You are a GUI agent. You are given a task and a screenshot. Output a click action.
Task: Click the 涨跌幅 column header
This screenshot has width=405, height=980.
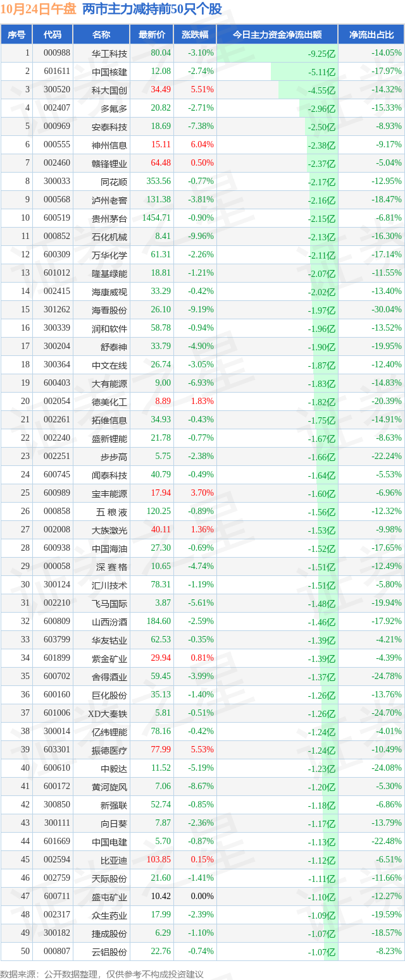click(x=195, y=35)
